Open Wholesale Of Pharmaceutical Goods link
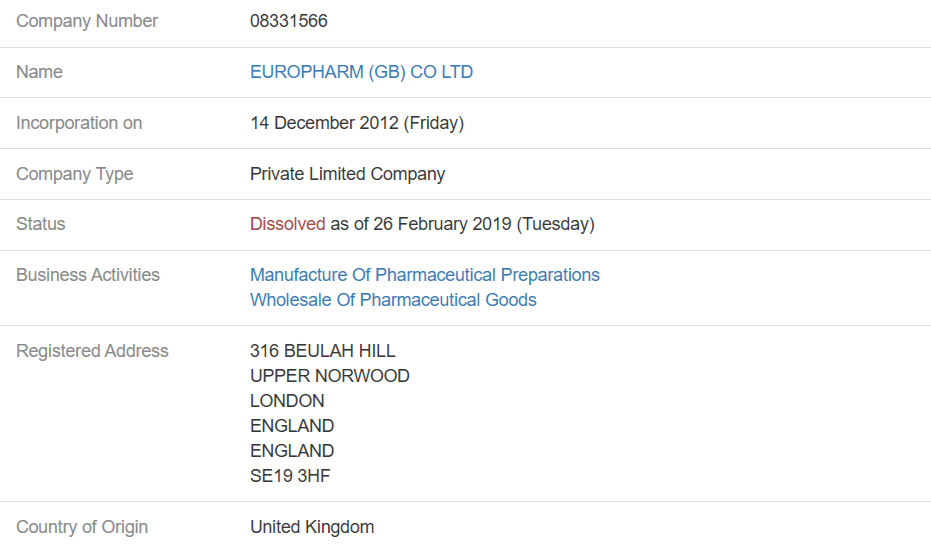Image resolution: width=931 pixels, height=546 pixels. pyautogui.click(x=393, y=300)
